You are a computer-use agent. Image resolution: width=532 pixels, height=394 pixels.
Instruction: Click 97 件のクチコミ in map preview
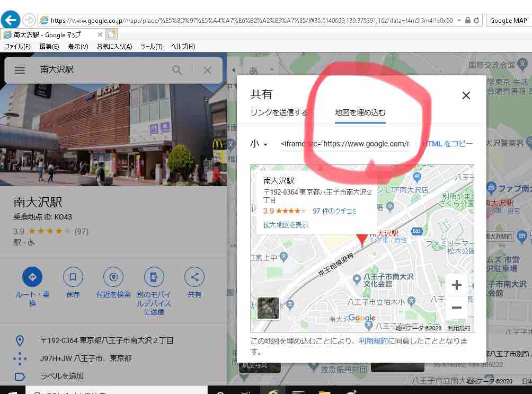pos(334,211)
